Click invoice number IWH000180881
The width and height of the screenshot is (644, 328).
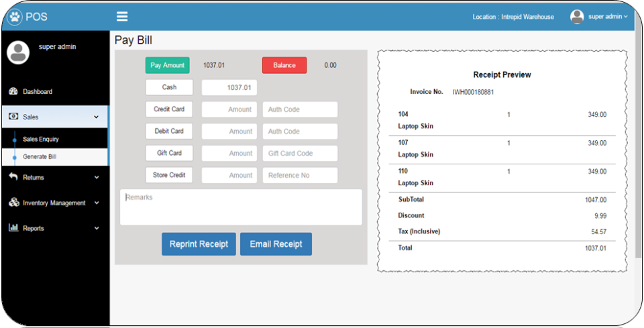pos(473,93)
